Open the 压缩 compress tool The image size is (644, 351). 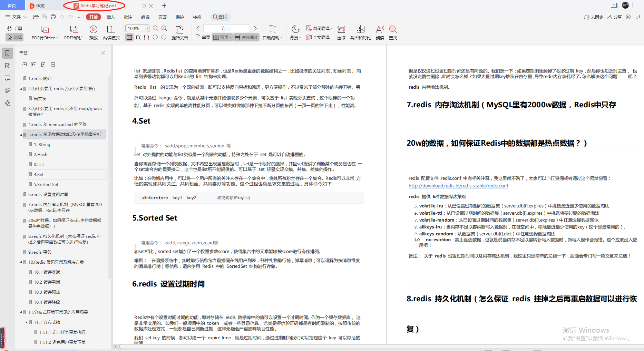(341, 33)
